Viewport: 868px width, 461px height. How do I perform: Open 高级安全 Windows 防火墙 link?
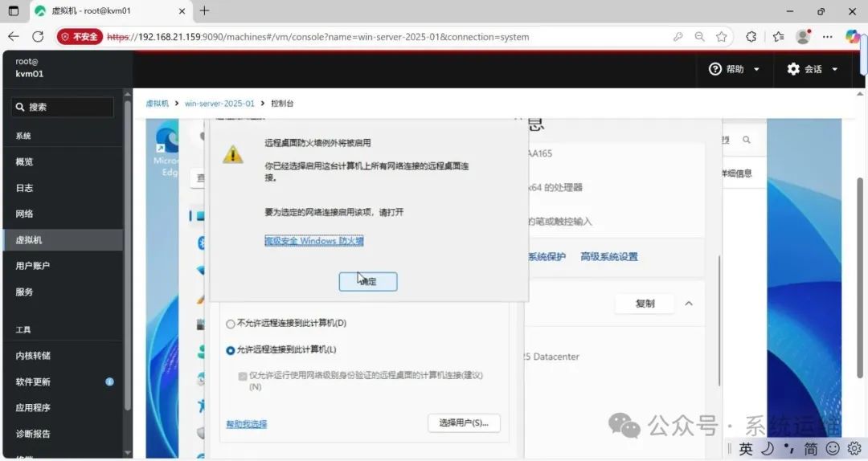(x=314, y=241)
